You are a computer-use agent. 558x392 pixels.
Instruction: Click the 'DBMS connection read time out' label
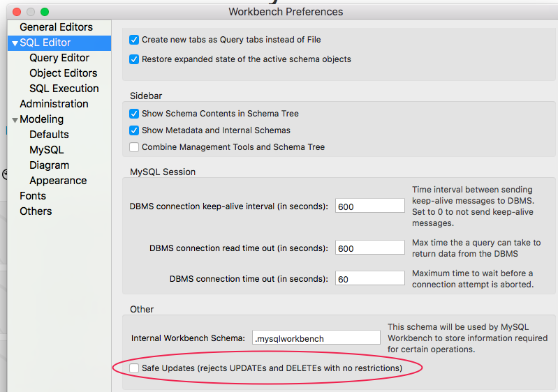click(x=239, y=248)
